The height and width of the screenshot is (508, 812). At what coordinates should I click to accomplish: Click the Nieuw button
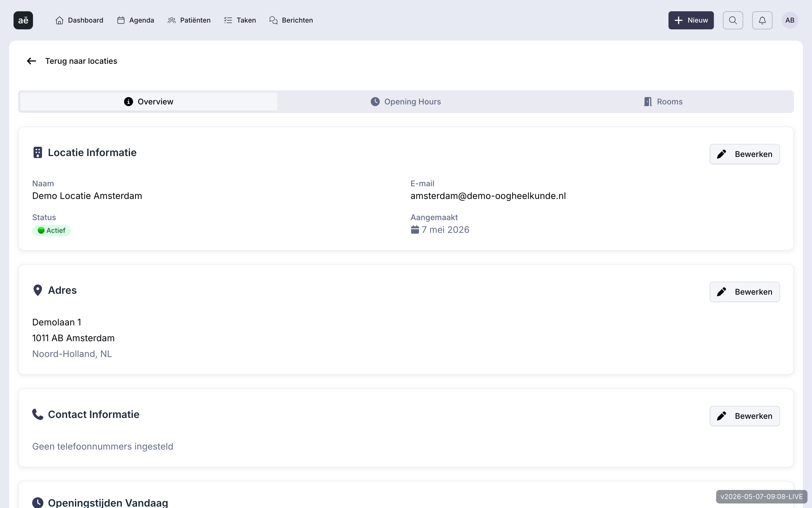tap(691, 20)
